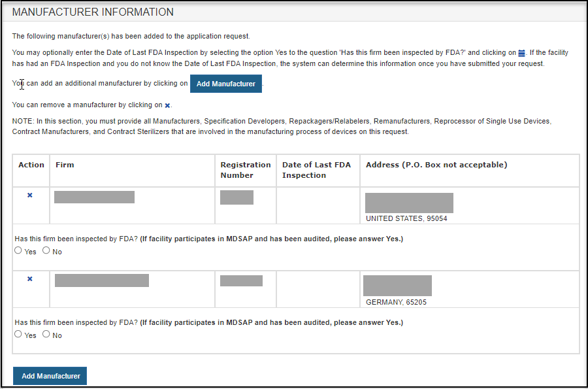Click the redacted firm name in the Germany row
This screenshot has width=588, height=389.
pyautogui.click(x=102, y=280)
